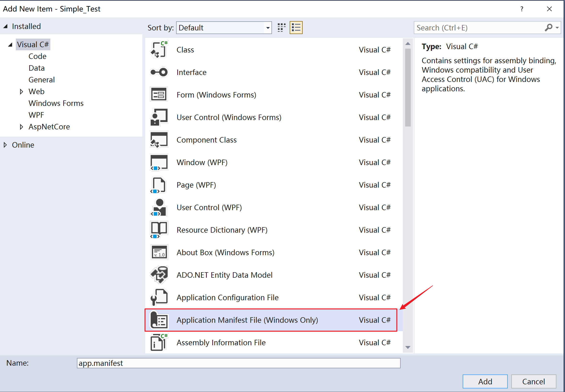Click the Form (Windows Forms) icon

click(x=159, y=95)
